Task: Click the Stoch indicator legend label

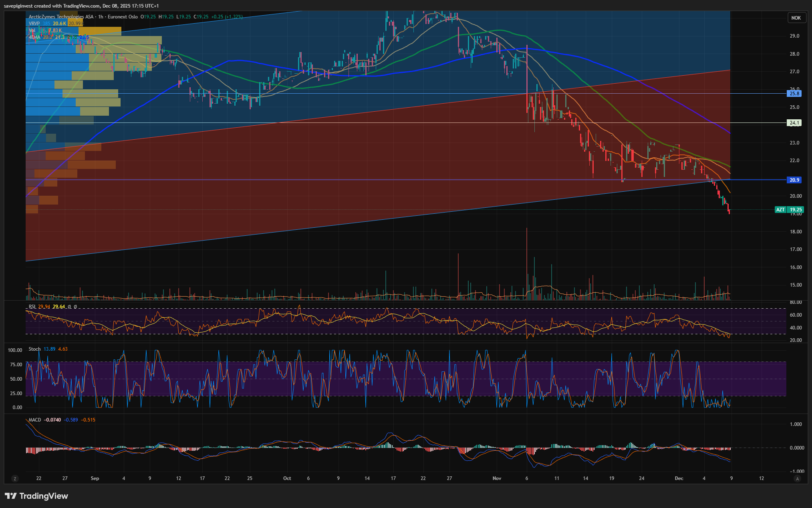Action: click(x=34, y=349)
